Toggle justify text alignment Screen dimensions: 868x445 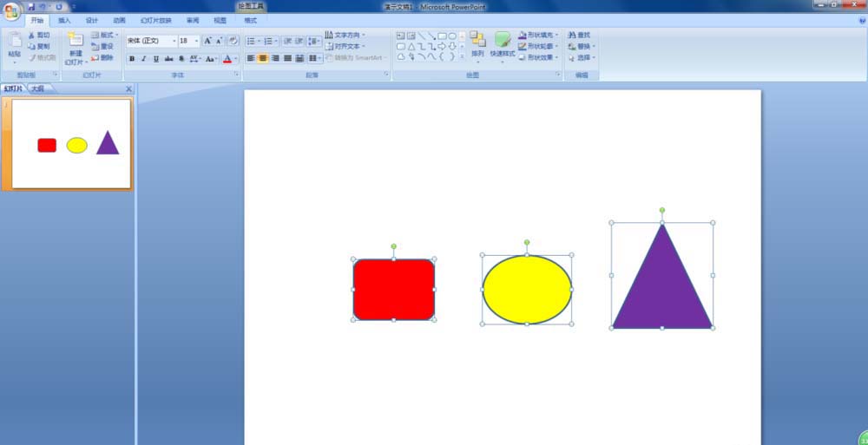pos(287,58)
